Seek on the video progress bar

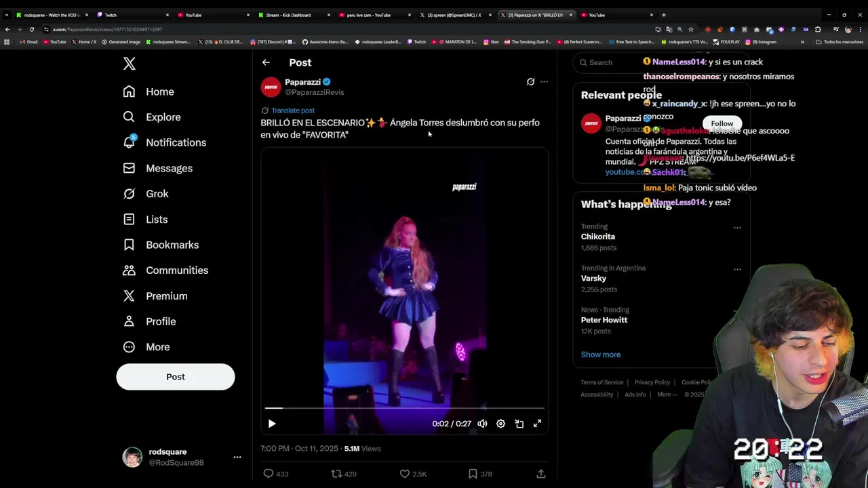coord(405,408)
